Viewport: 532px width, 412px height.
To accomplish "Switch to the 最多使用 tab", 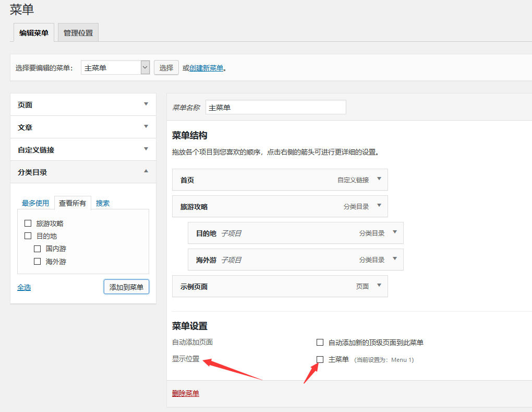I will (x=35, y=203).
